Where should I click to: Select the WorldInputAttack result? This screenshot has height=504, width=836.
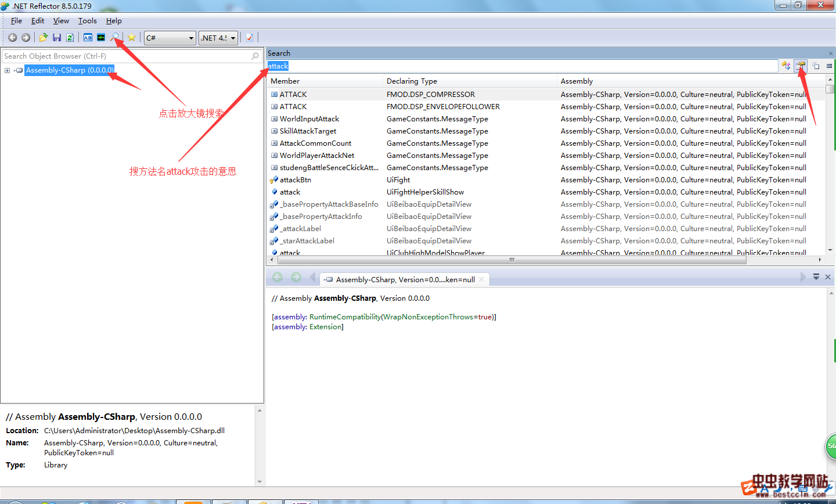click(x=309, y=119)
